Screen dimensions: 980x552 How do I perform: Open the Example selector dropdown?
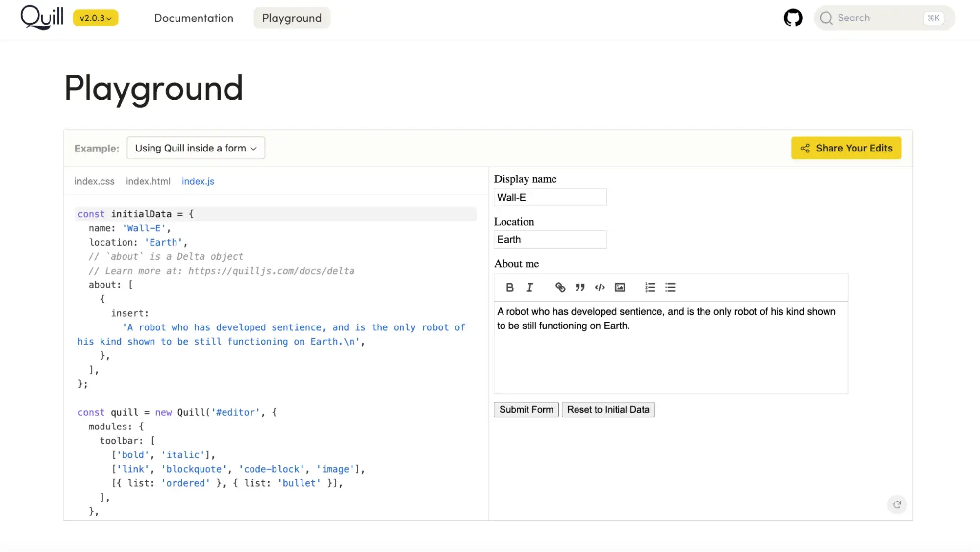click(x=196, y=148)
